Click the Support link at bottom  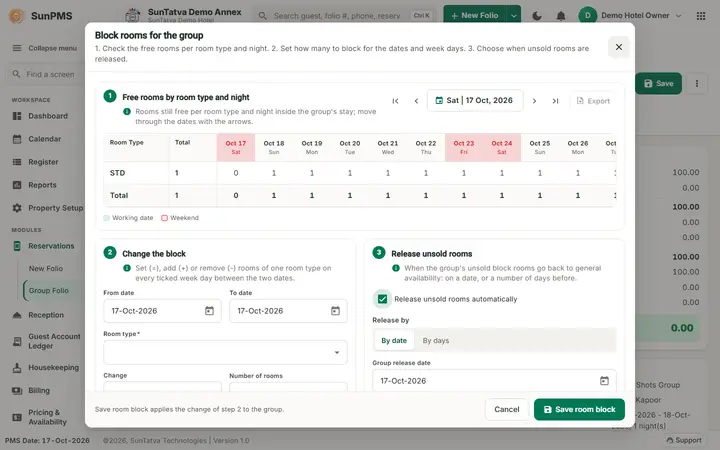tap(684, 440)
